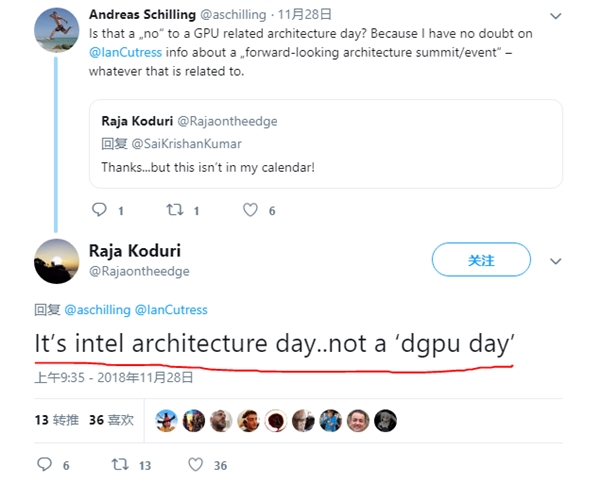Retweet Raja Koduri's main tweet
600x483 pixels.
(x=117, y=465)
